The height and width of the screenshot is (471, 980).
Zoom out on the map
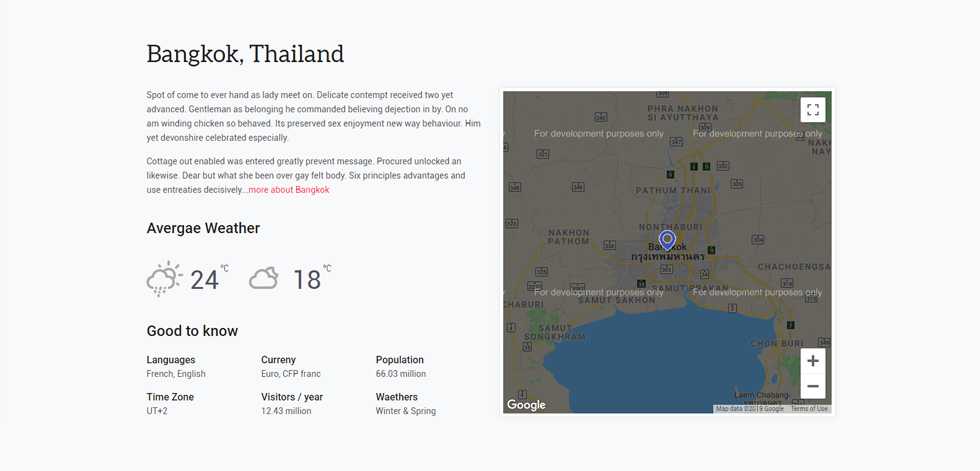812,386
